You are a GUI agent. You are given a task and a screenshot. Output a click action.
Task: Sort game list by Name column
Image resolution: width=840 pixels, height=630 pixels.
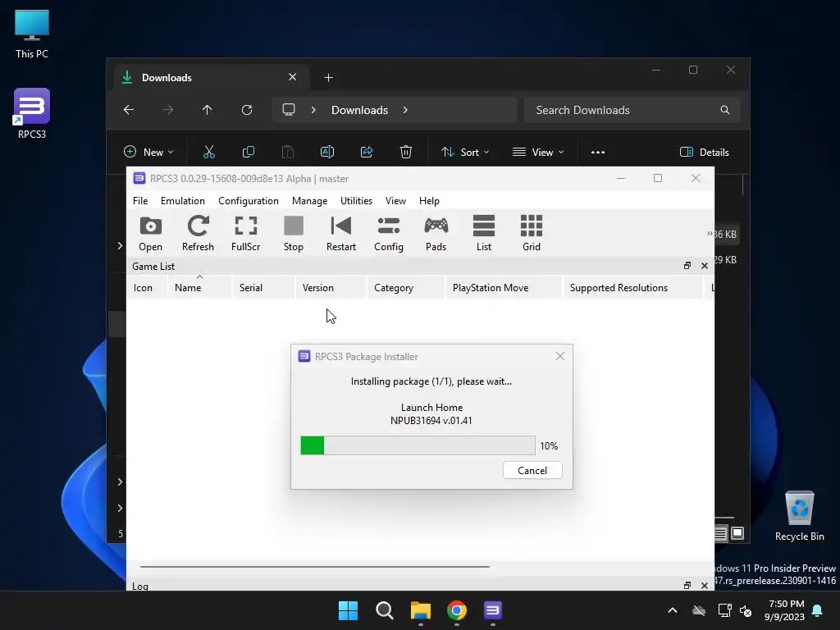pyautogui.click(x=200, y=288)
